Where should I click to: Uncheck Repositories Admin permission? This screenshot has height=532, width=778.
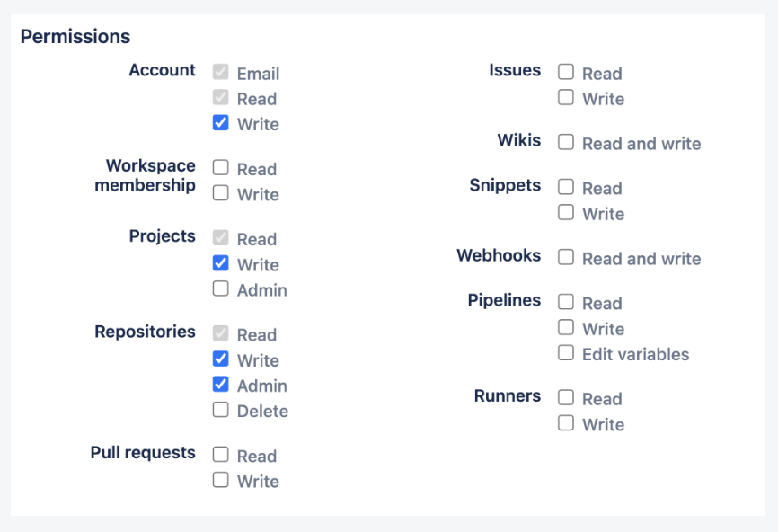[220, 385]
